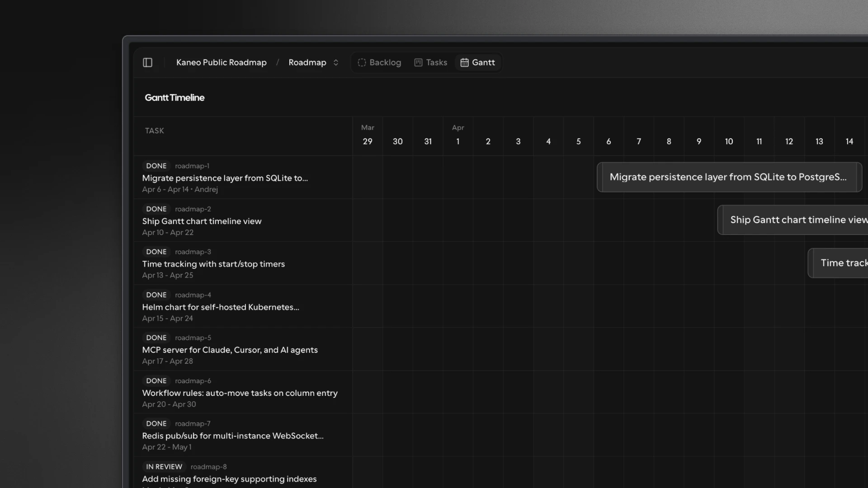Click the Apr 17 - Apr 28 date range
This screenshot has width=868, height=488.
tap(167, 361)
